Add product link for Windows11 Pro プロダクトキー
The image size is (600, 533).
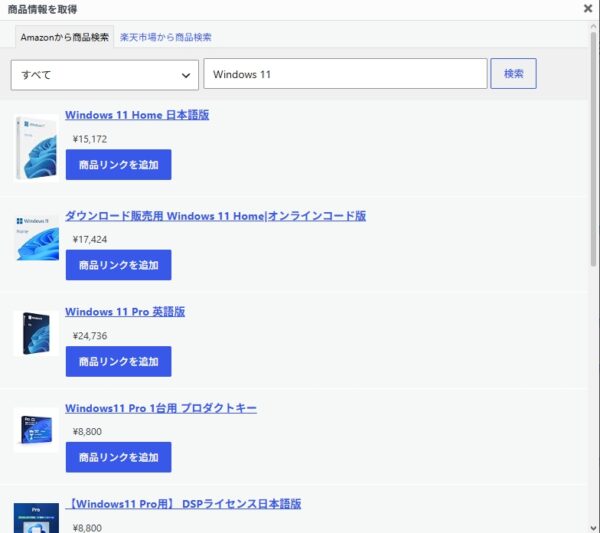119,457
